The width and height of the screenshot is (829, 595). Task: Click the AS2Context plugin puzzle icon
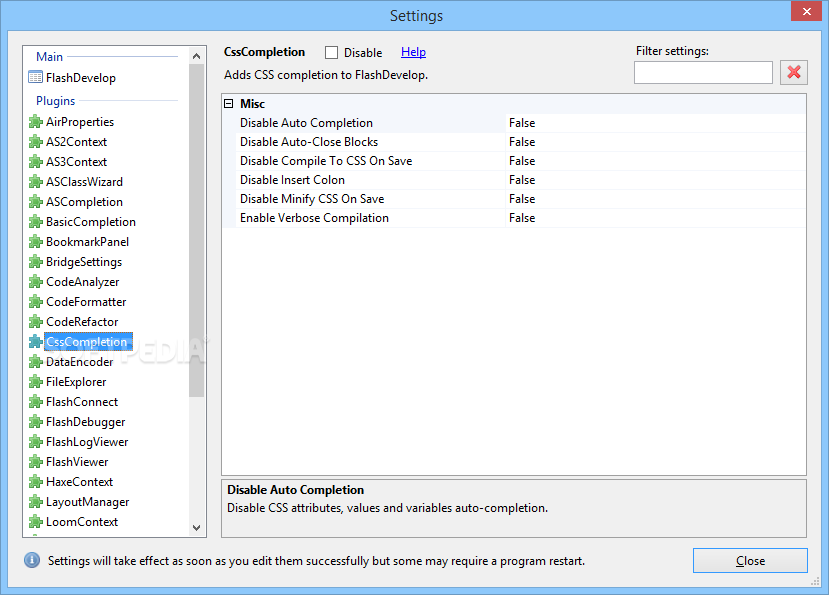point(35,142)
